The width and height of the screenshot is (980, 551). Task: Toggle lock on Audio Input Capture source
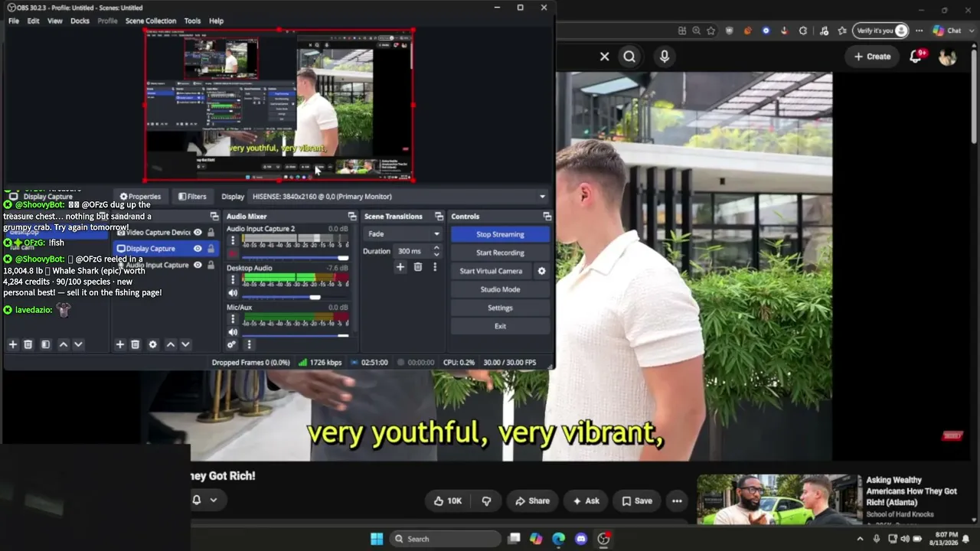tap(211, 265)
